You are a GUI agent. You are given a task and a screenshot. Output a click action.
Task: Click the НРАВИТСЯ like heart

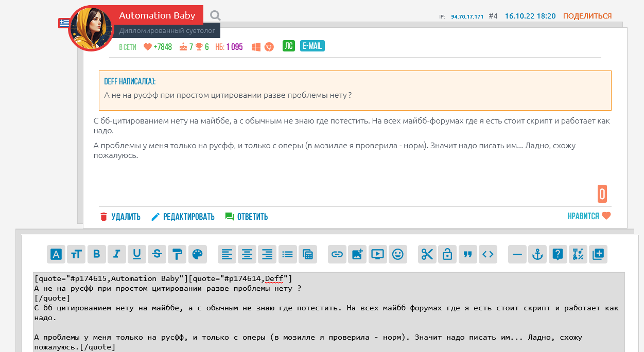[588, 216]
